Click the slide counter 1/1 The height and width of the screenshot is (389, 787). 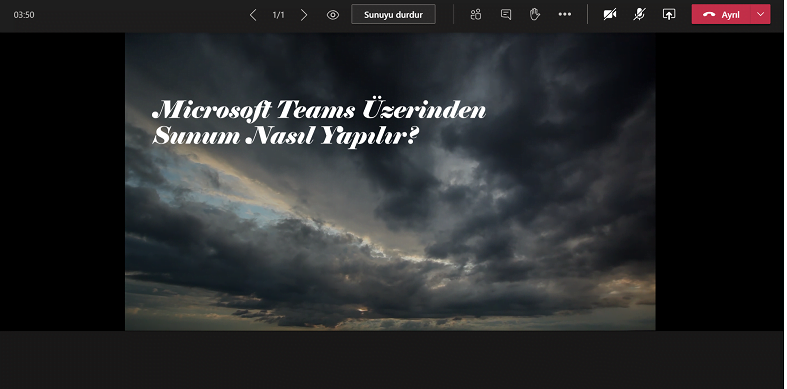(x=279, y=15)
